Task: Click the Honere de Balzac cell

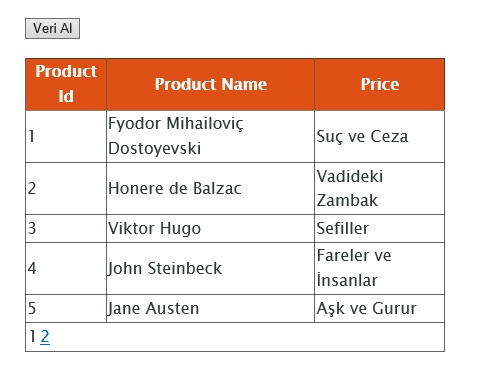Action: click(210, 189)
